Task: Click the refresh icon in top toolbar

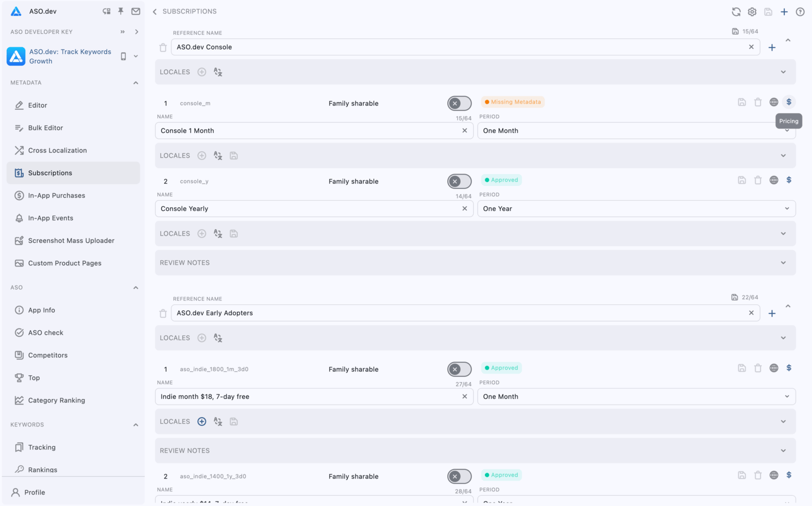Action: [x=736, y=12]
